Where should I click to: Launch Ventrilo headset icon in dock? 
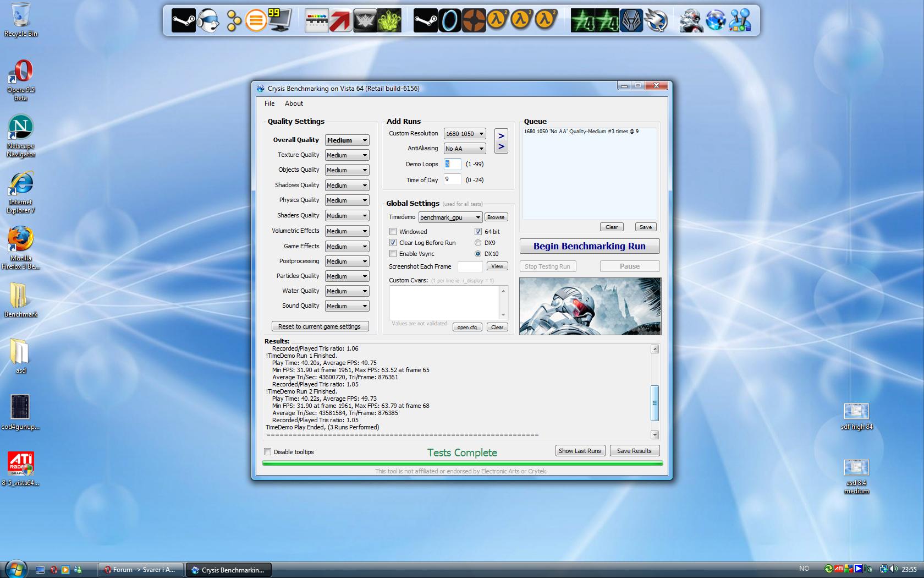click(208, 21)
